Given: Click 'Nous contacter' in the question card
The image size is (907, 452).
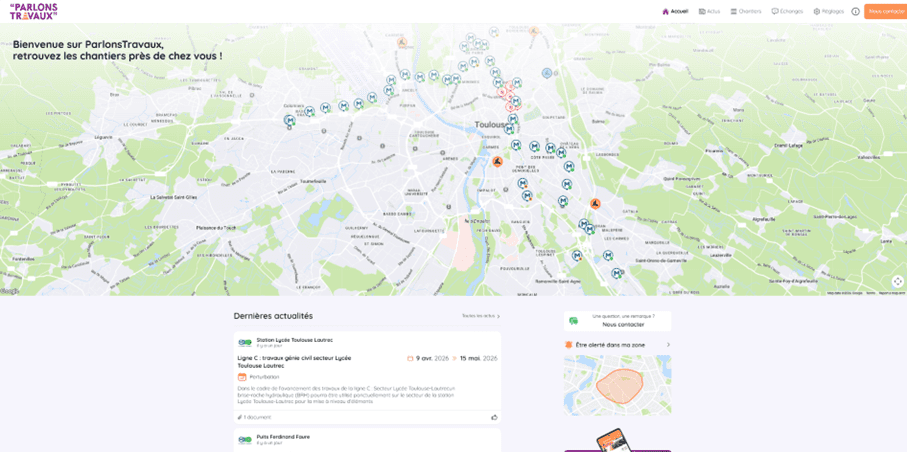Looking at the screenshot, I should [x=623, y=324].
